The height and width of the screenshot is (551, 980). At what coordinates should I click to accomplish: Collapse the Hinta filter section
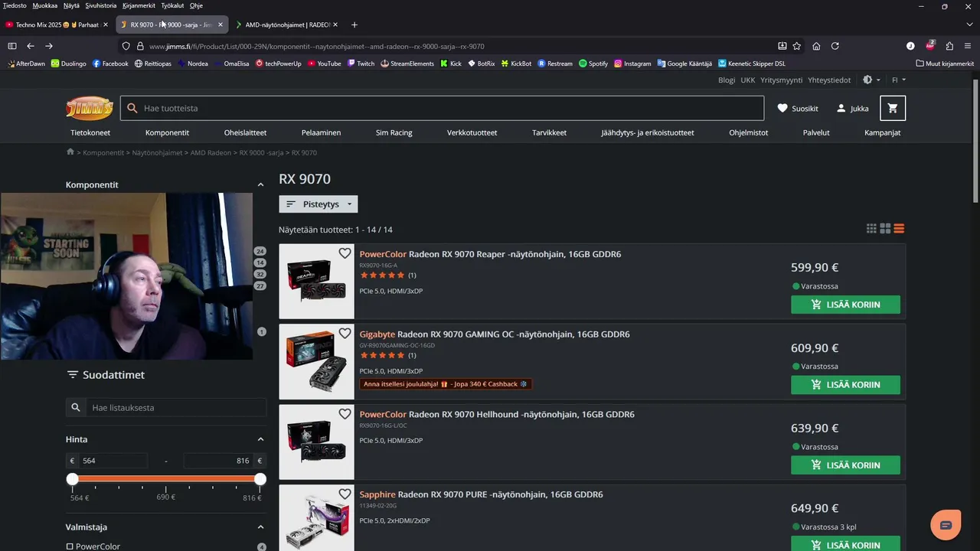pos(260,439)
